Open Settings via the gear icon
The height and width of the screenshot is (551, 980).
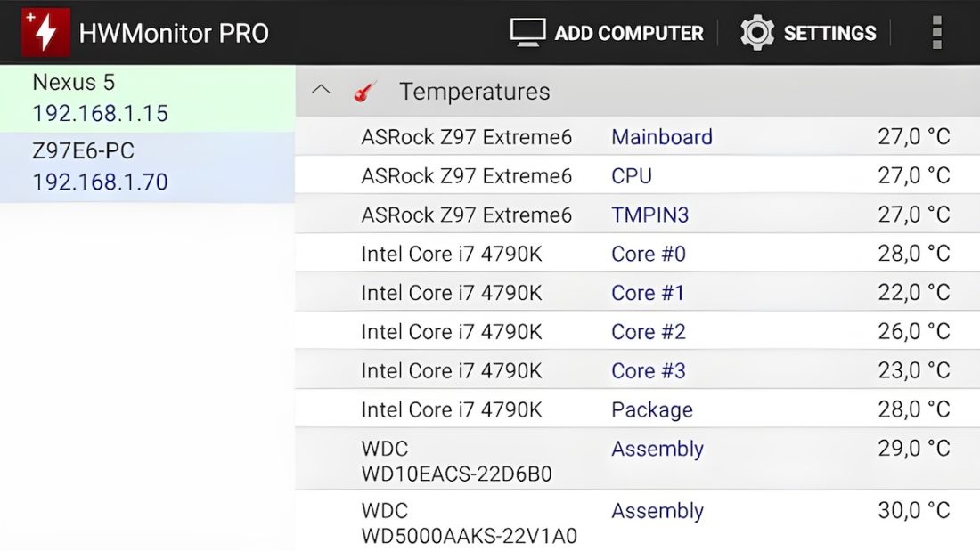point(756,32)
